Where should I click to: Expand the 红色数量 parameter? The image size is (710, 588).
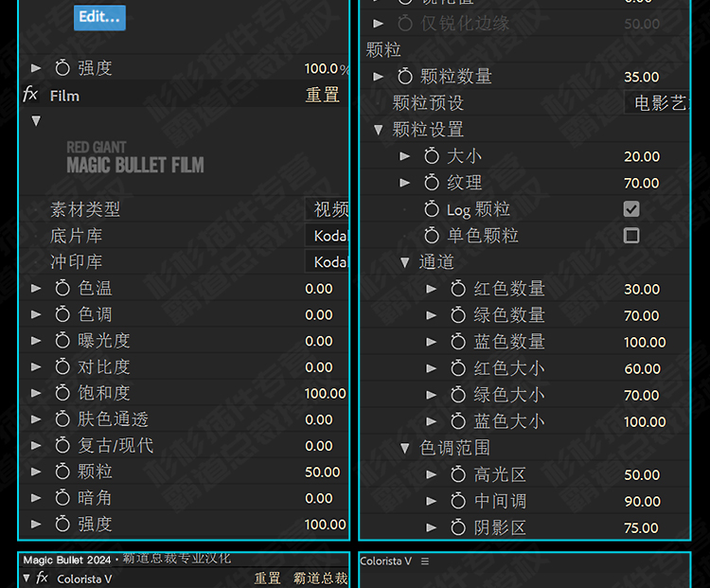click(432, 289)
